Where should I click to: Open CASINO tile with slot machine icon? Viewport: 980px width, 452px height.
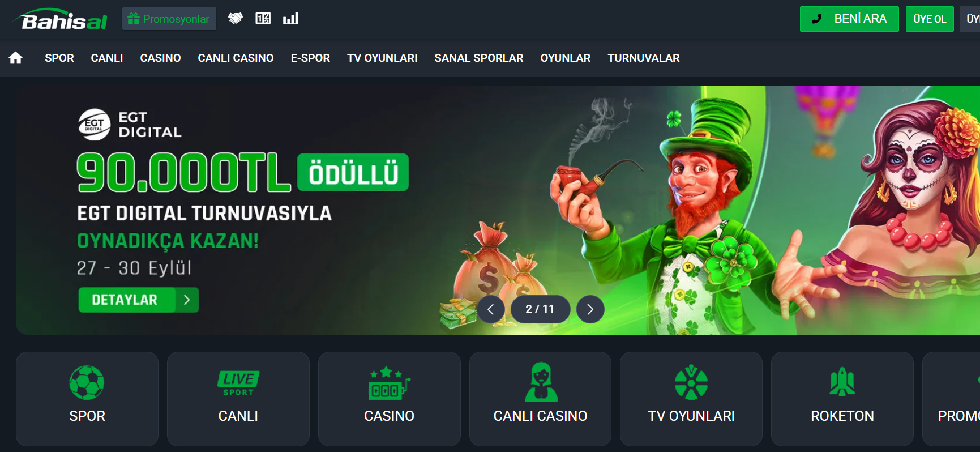390,399
